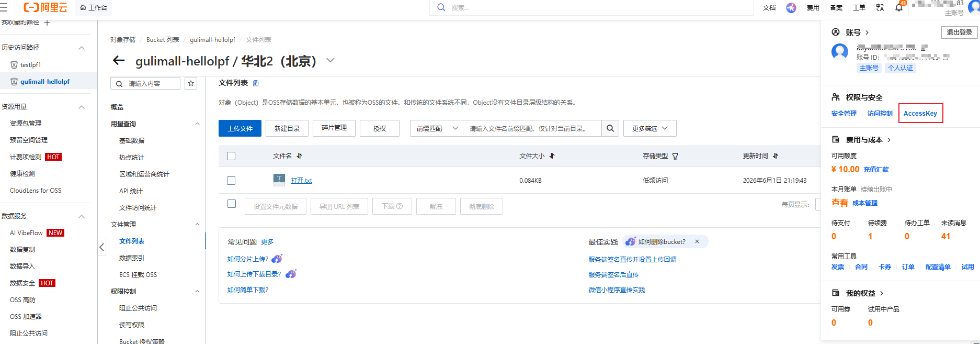Open 文件列表 in the side menu

132,241
